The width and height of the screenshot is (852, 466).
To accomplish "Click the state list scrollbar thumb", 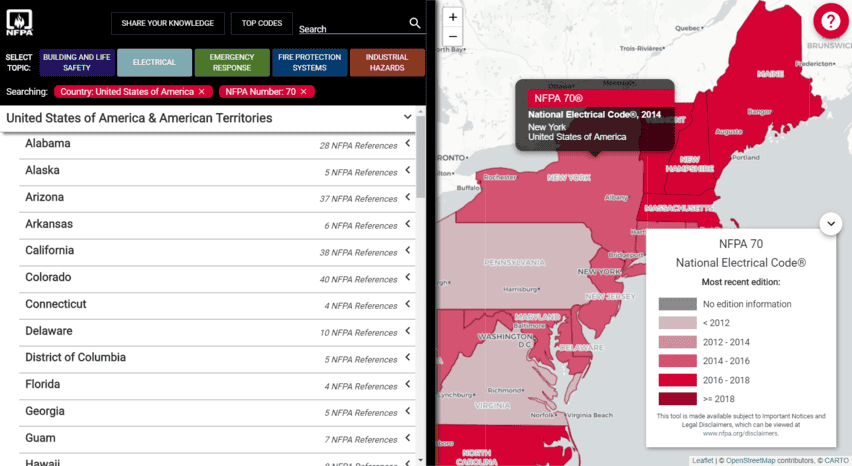I will pos(421,156).
